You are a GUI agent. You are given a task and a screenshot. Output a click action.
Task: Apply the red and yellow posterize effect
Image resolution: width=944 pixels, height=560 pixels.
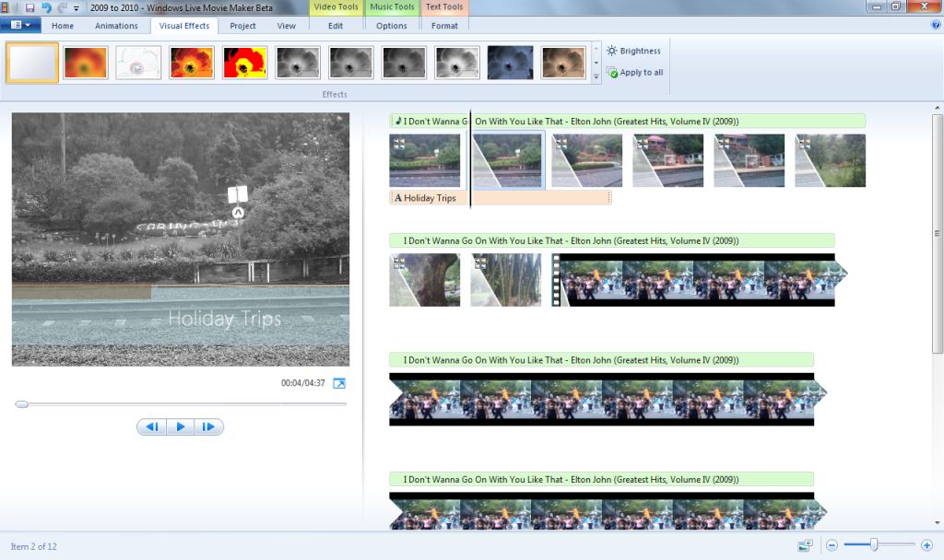pyautogui.click(x=244, y=63)
